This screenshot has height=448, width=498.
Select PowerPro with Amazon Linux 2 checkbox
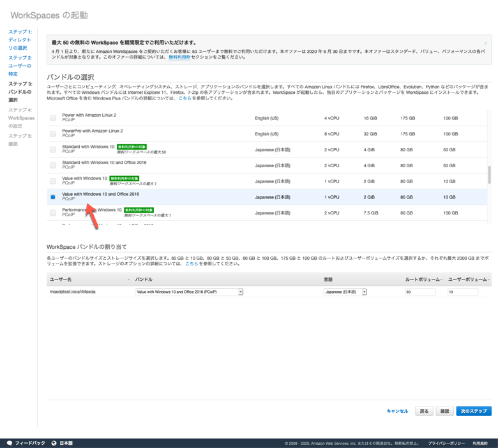(53, 133)
